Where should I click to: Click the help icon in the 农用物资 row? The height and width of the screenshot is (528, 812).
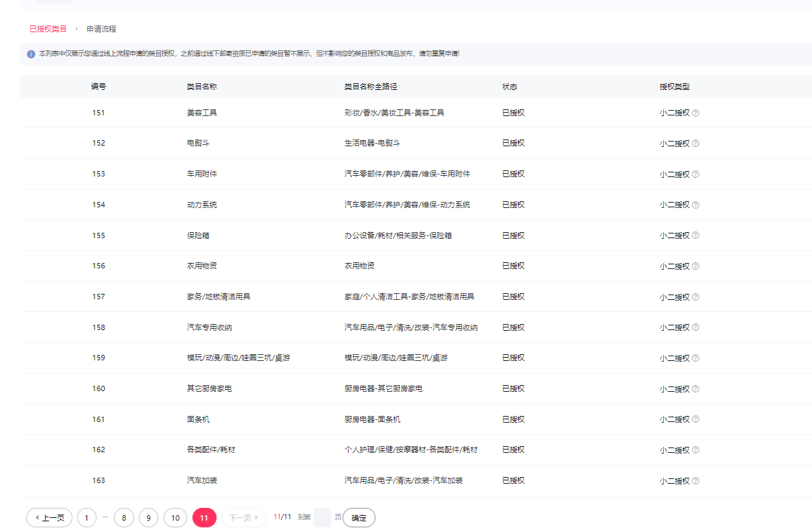pyautogui.click(x=695, y=266)
